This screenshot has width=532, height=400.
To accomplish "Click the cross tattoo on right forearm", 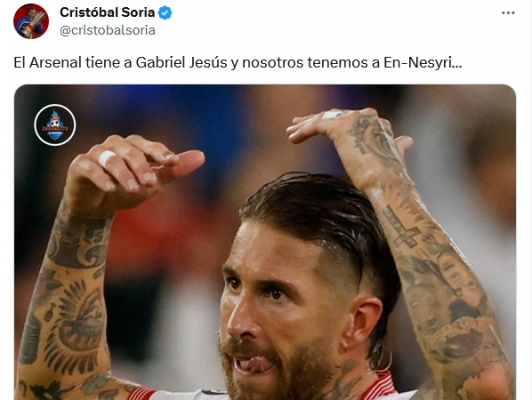I will [402, 226].
